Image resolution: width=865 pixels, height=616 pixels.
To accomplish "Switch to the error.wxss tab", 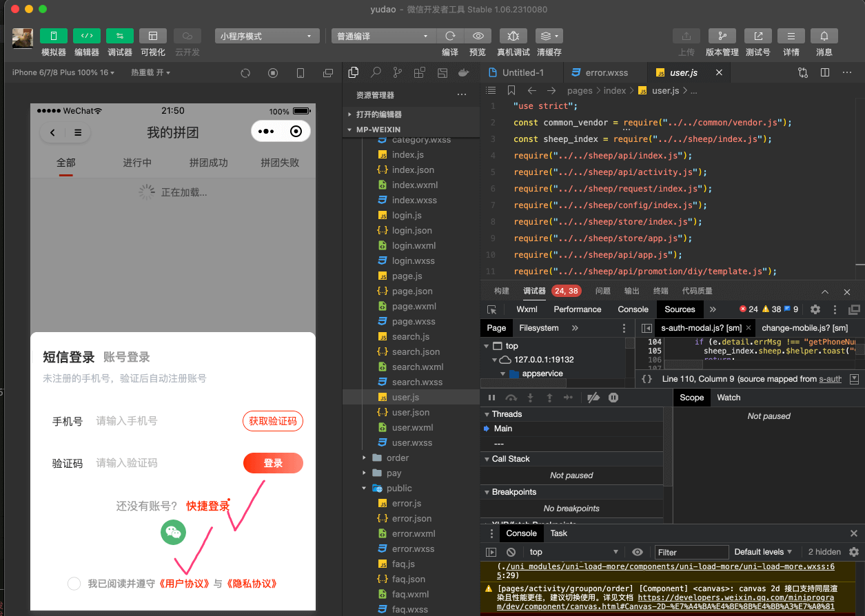I will (605, 71).
